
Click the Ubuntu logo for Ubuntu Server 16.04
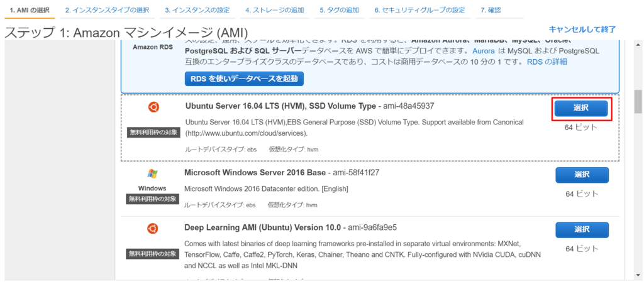coord(153,107)
